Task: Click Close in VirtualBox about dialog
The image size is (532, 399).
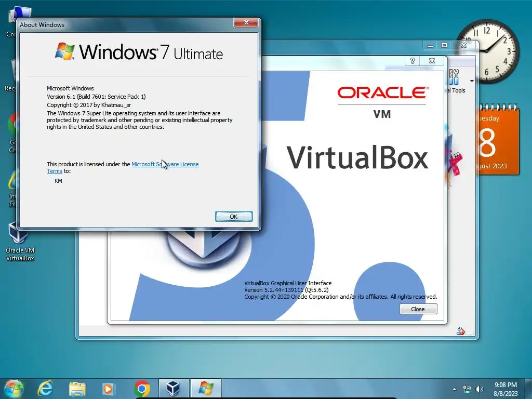Action: coord(418,309)
